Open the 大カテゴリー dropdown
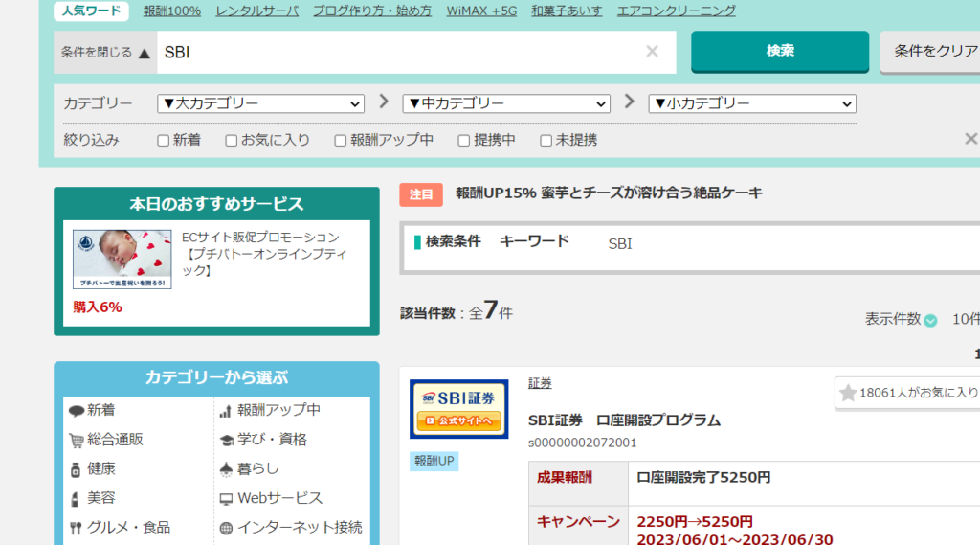980x545 pixels. coord(260,103)
